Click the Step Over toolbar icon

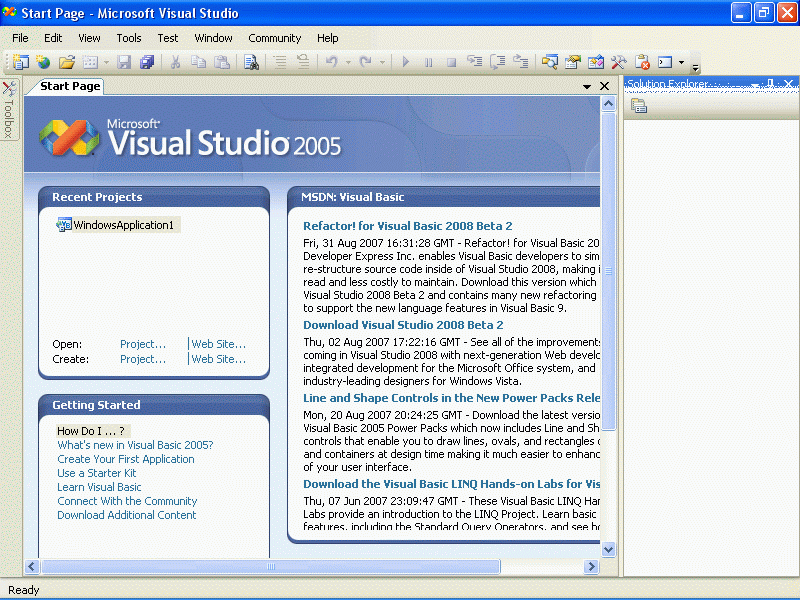tap(497, 62)
